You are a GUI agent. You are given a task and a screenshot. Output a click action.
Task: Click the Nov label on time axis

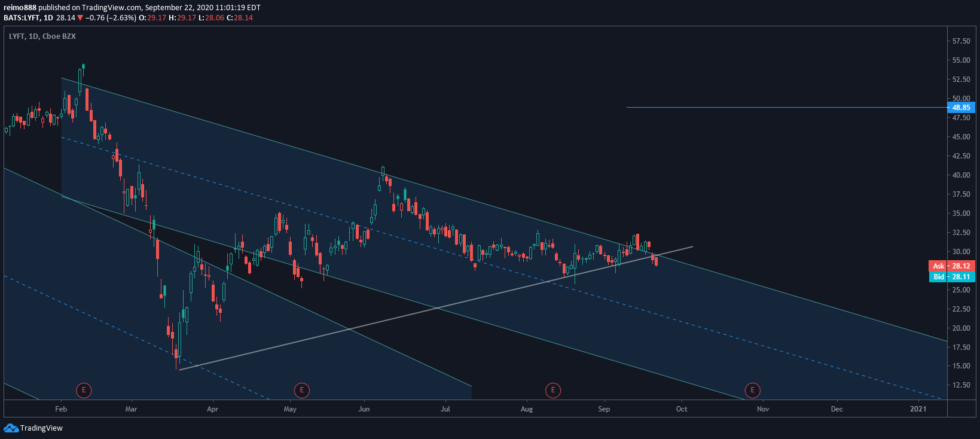[763, 409]
